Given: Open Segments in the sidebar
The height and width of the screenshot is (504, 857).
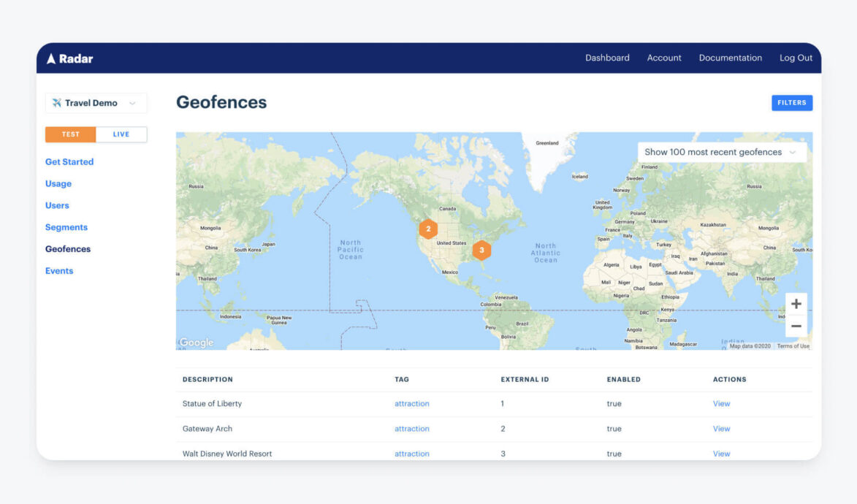Looking at the screenshot, I should point(66,227).
